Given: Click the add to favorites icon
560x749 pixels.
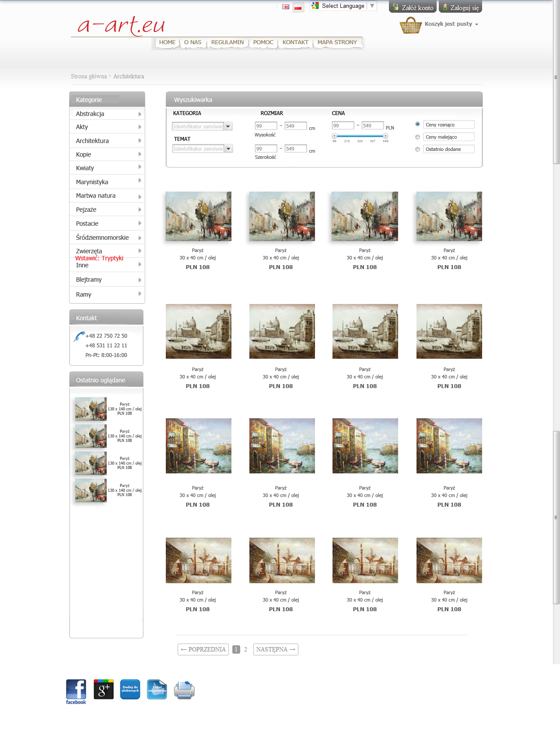Looking at the screenshot, I should pyautogui.click(x=130, y=689).
